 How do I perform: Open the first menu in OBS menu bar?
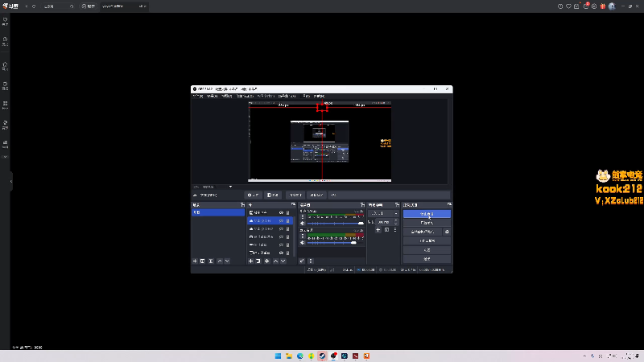[x=198, y=96]
